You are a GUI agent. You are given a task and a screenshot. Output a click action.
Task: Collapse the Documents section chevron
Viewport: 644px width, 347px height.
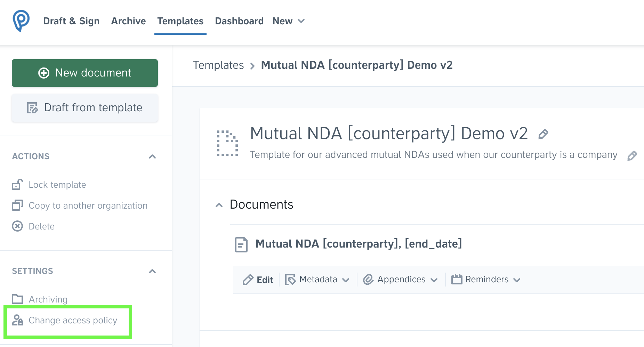pyautogui.click(x=219, y=205)
